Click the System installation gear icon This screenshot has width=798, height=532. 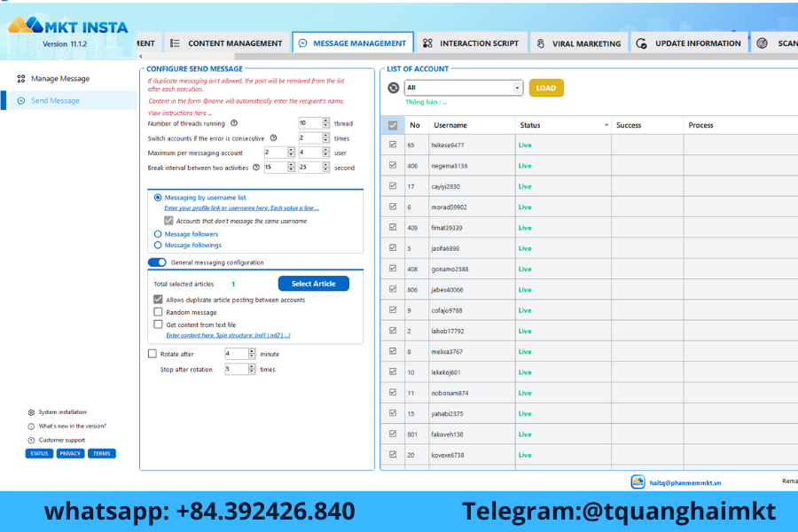pos(31,412)
